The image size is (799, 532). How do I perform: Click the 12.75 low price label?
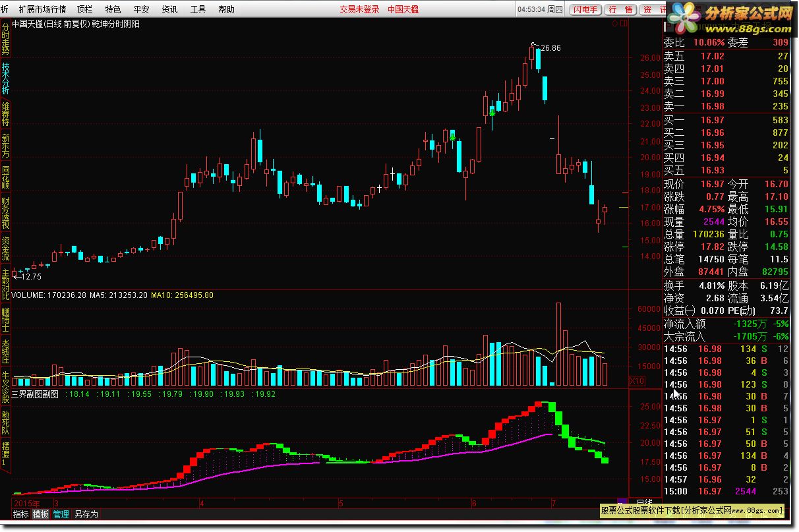pos(32,277)
